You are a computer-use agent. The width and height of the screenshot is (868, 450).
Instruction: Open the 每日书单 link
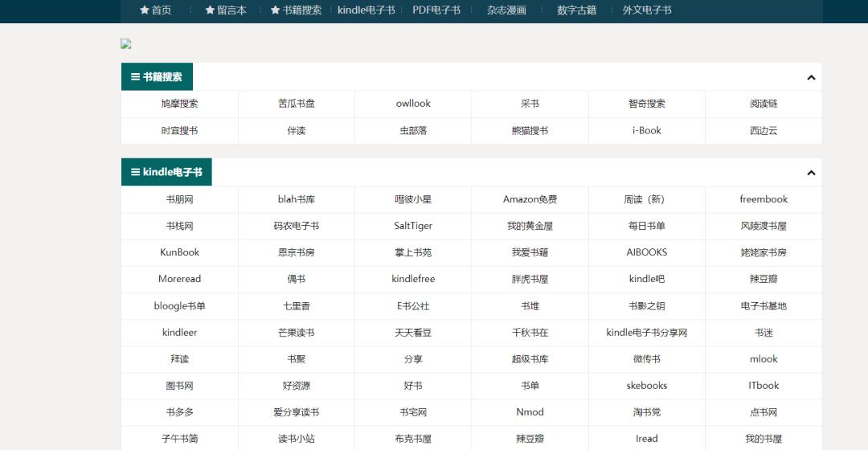646,226
